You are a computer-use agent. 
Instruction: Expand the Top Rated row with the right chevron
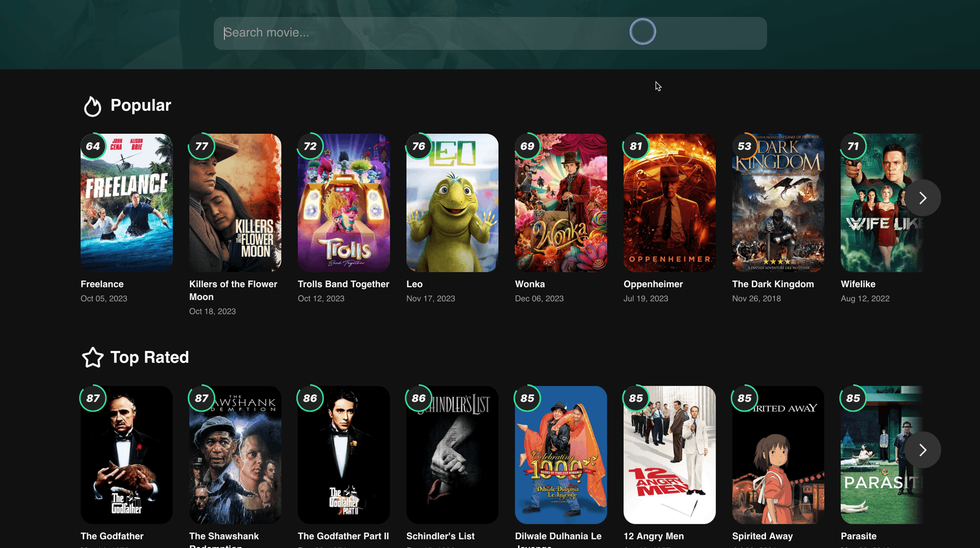[x=922, y=450]
